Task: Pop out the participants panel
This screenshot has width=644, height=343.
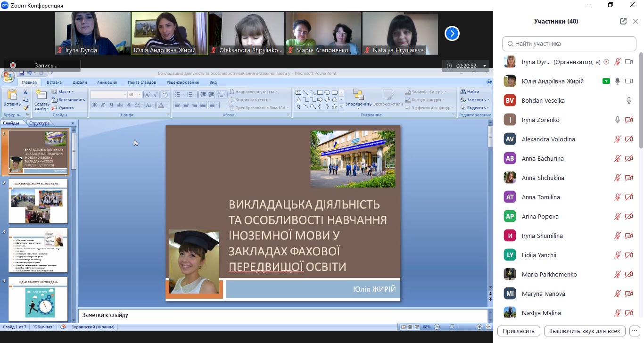Action: click(623, 21)
